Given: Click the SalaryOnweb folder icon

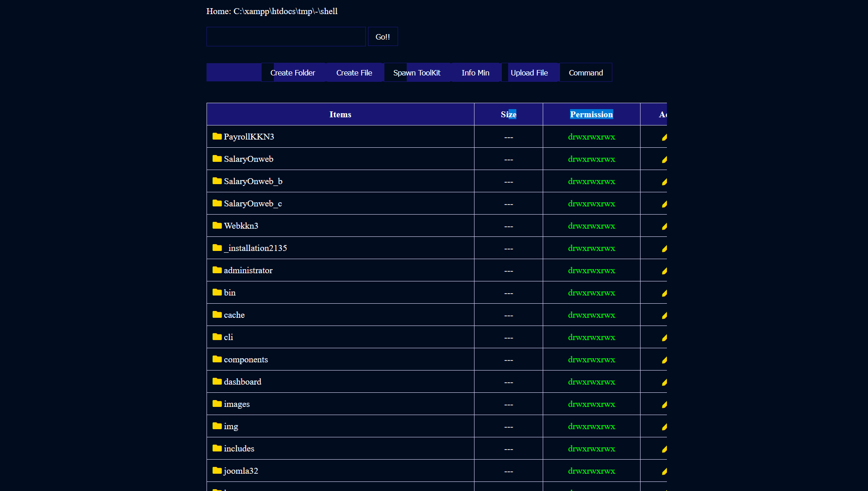Looking at the screenshot, I should [217, 159].
